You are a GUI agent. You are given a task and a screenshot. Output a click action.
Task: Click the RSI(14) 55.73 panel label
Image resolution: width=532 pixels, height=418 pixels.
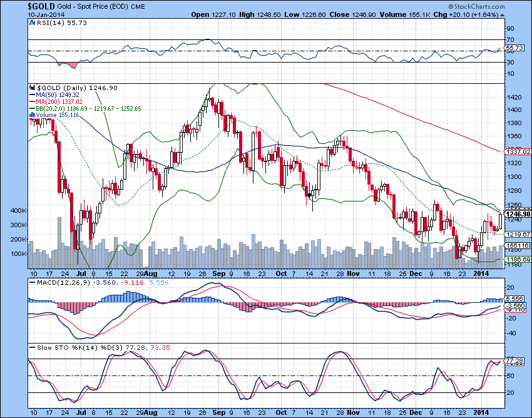61,23
